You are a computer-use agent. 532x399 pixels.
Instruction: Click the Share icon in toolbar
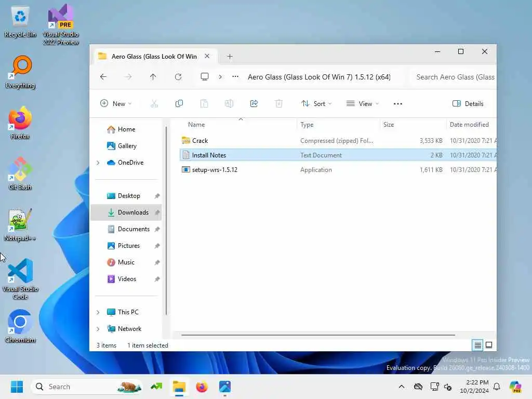tap(254, 103)
